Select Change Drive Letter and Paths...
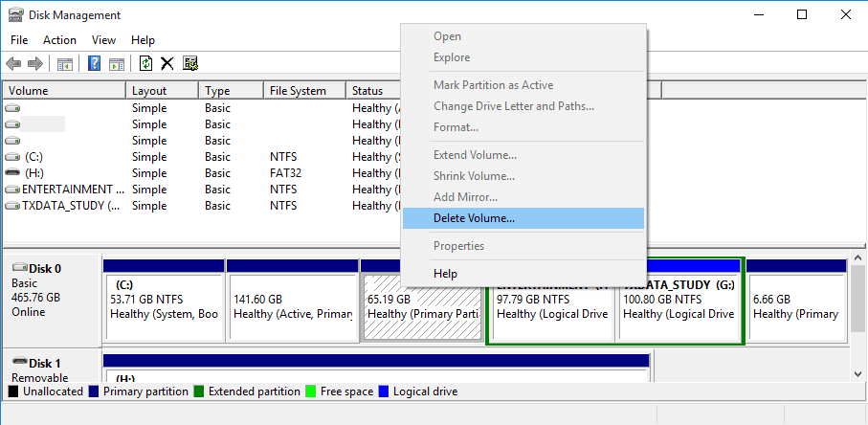The image size is (868, 425). point(523,105)
